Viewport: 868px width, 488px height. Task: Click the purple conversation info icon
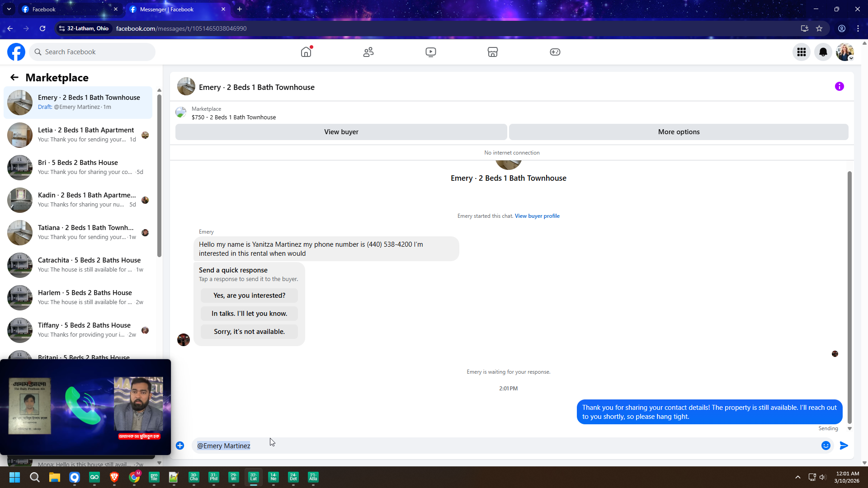(839, 86)
